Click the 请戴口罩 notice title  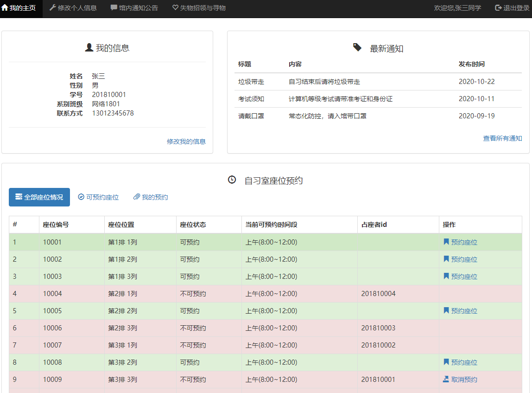pyautogui.click(x=251, y=116)
